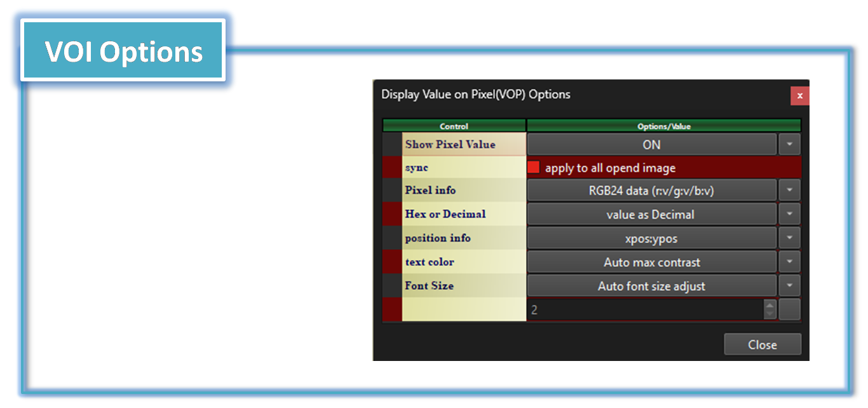
Task: Toggle the apply to all opend image checkbox
Action: (x=533, y=168)
